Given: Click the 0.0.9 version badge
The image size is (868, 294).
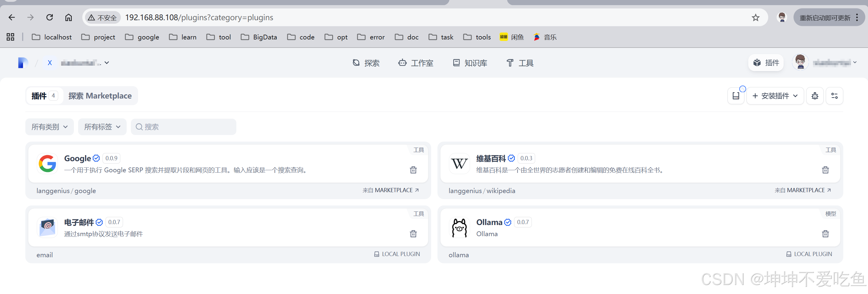Looking at the screenshot, I should pos(111,158).
